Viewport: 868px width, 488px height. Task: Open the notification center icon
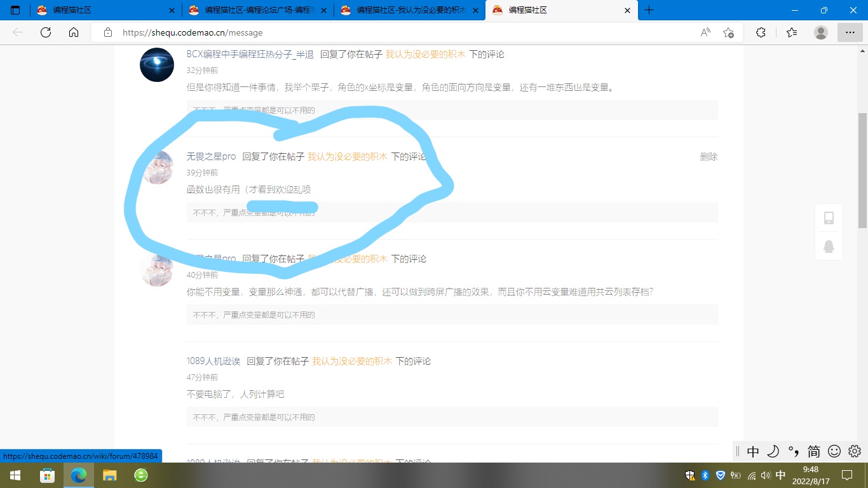click(847, 475)
